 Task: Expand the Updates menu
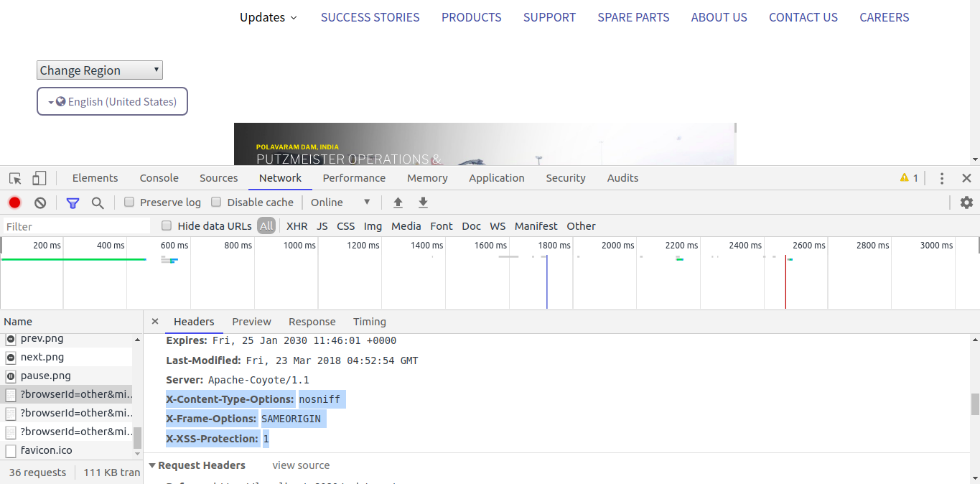269,17
